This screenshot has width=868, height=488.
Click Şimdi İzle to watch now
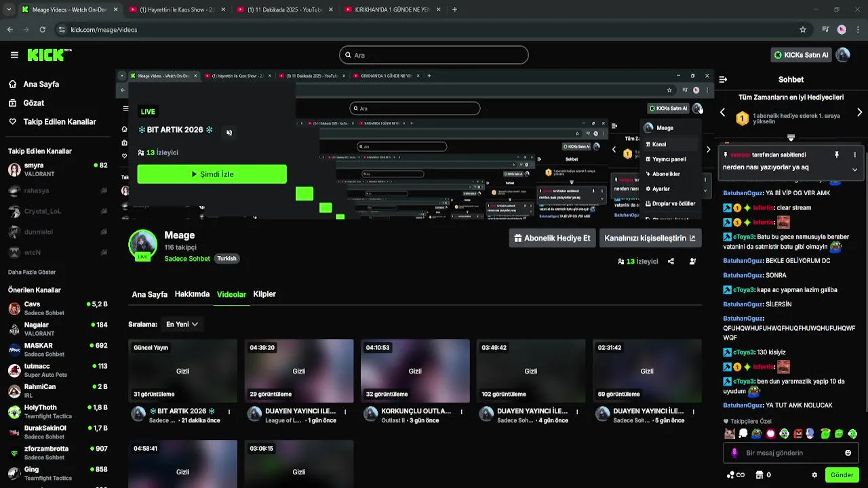[212, 174]
